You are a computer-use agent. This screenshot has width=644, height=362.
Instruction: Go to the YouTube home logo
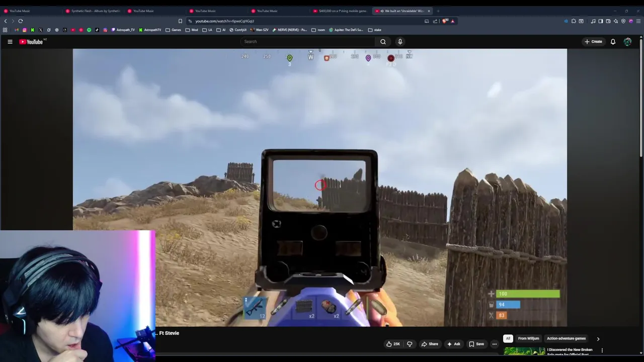point(31,42)
